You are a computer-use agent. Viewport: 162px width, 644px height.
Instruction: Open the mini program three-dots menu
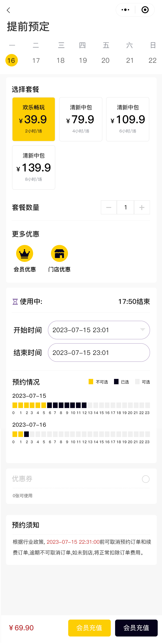[x=125, y=10]
